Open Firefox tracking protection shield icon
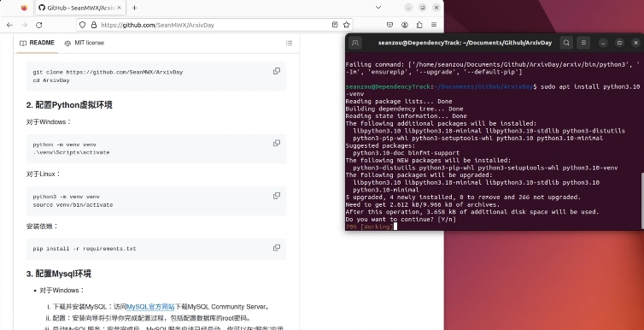Screen dimensions: 644x330 coord(82,25)
